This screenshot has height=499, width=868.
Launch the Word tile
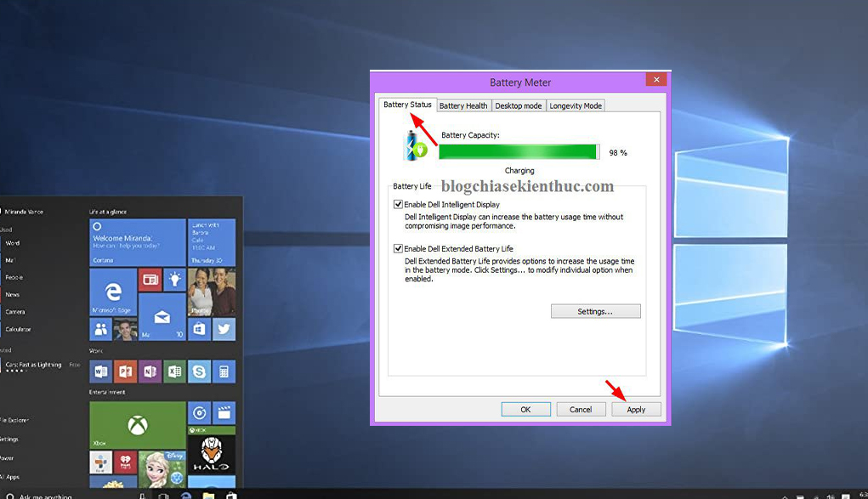tap(101, 371)
